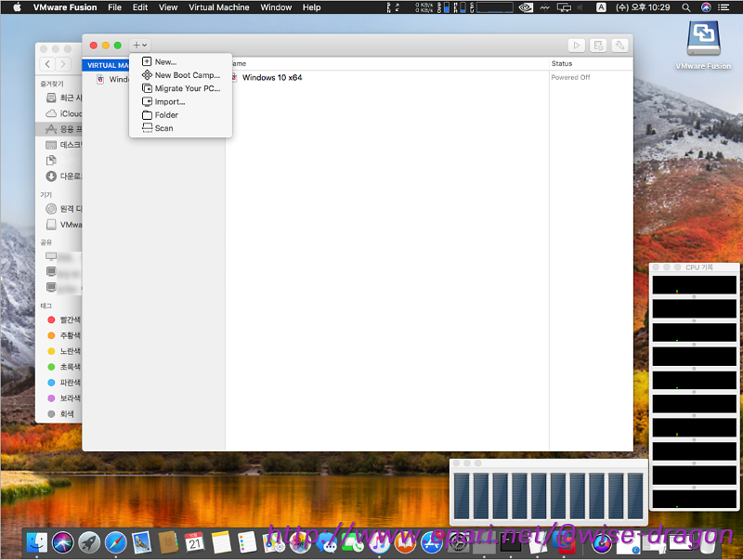The image size is (743, 560).
Task: Select Folder in the add menu
Action: 180,114
